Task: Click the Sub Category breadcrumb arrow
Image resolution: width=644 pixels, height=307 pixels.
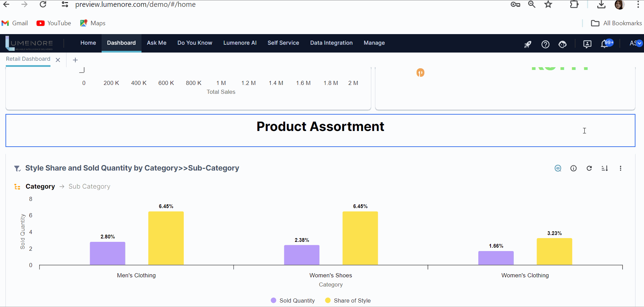Action: 62,187
